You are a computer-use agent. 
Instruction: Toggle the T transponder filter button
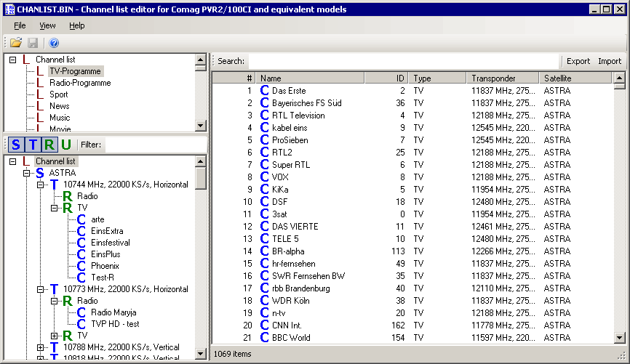(x=32, y=145)
